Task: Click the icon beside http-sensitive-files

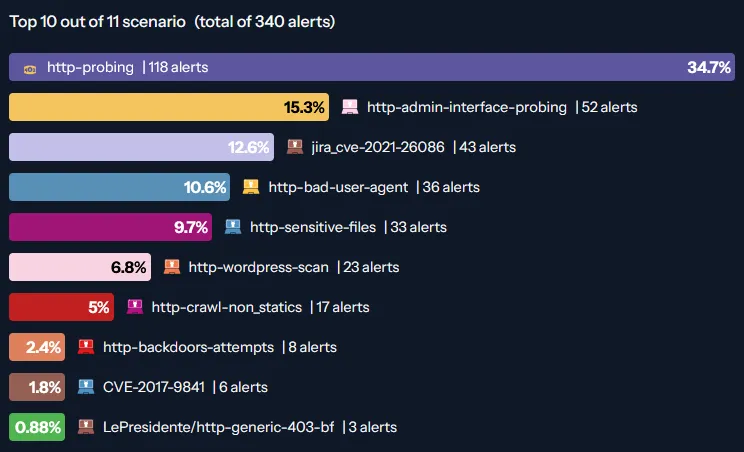Action: tap(232, 227)
